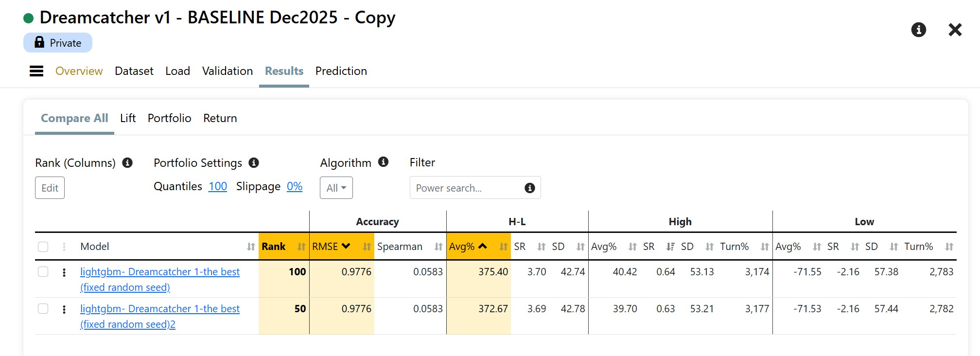Screen dimensions: 980x356
Task: Click the info icon beside Rank (Columns)
Action: (127, 163)
